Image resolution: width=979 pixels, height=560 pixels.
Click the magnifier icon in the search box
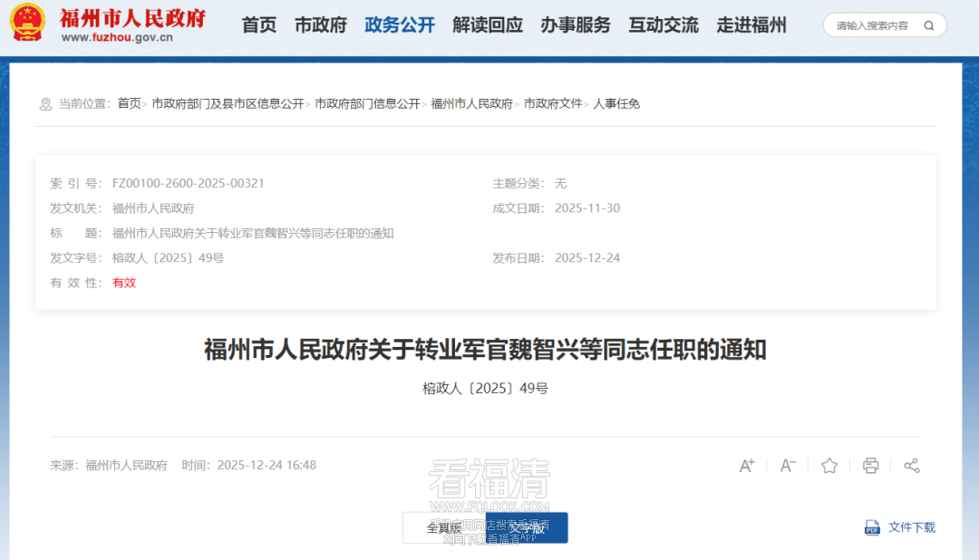928,25
